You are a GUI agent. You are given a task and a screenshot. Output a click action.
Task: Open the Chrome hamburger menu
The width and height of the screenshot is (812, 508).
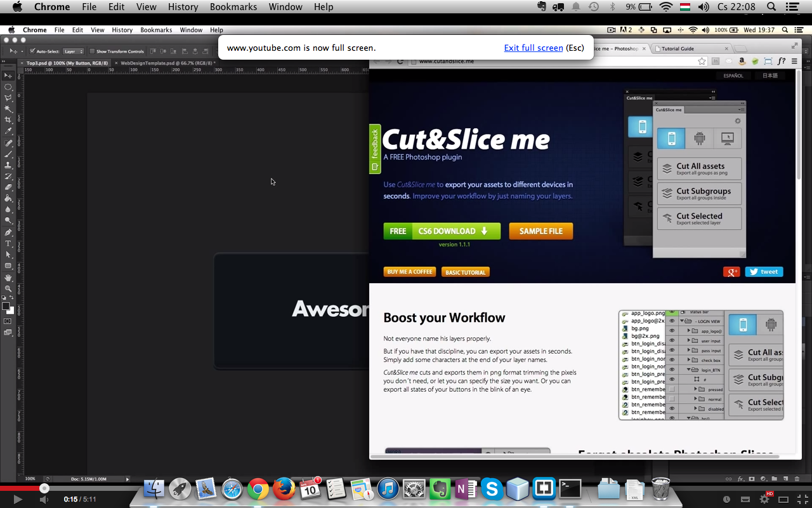[x=795, y=61]
